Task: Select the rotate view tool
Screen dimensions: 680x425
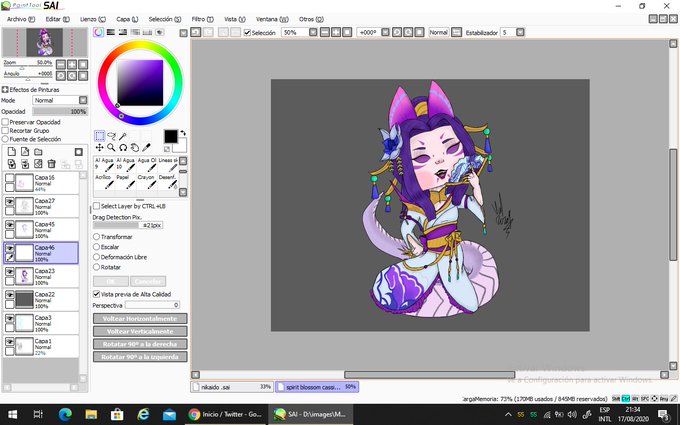Action: tap(123, 147)
